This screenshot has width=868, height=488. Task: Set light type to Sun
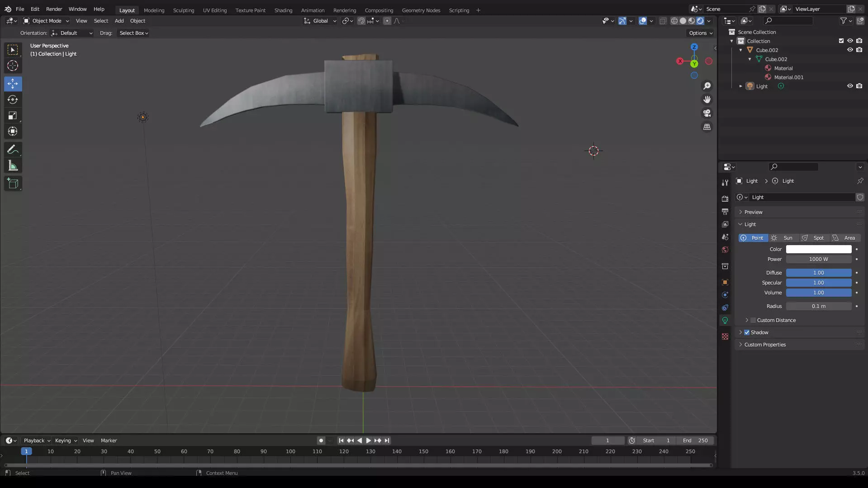(x=783, y=238)
